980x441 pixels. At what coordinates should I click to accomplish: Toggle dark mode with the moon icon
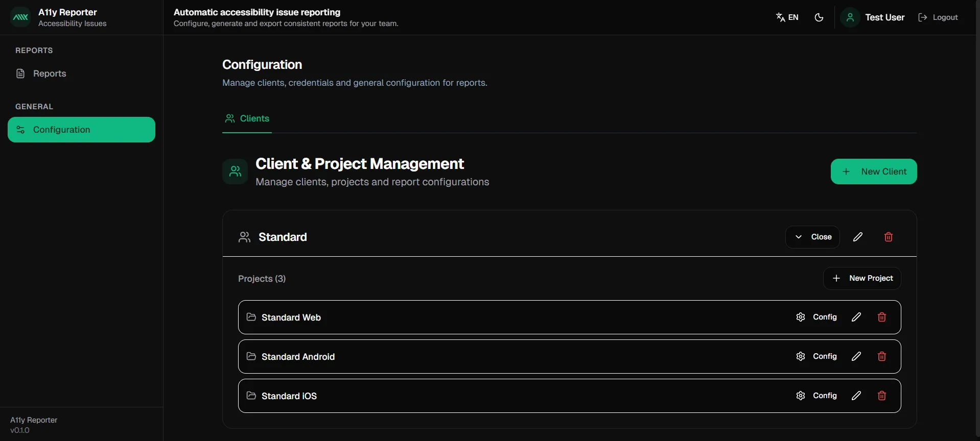point(819,17)
